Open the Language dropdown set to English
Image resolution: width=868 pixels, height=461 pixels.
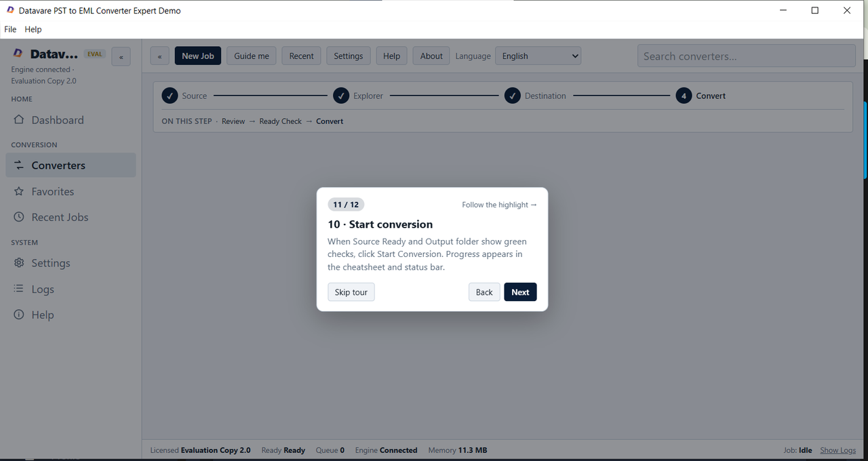coord(538,56)
